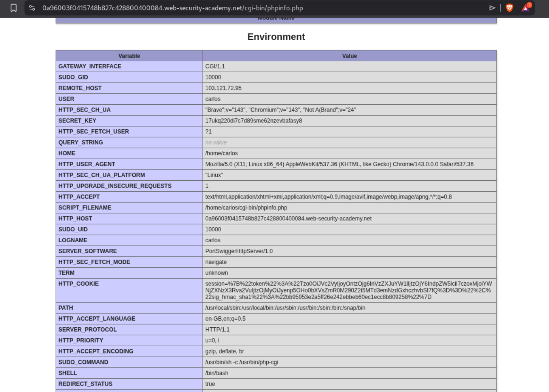
Task: Open site information icon beside the URL
Action: click(32, 8)
